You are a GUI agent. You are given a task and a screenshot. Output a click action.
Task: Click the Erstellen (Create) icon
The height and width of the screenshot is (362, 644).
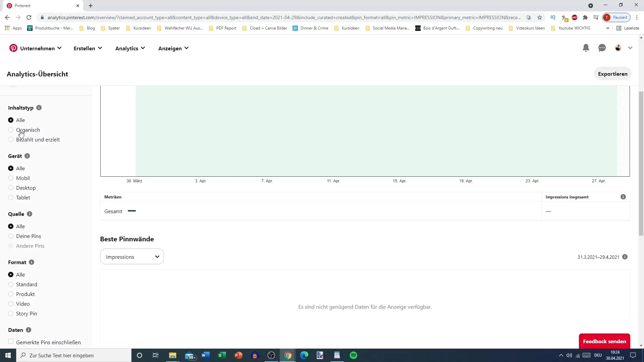coord(88,48)
